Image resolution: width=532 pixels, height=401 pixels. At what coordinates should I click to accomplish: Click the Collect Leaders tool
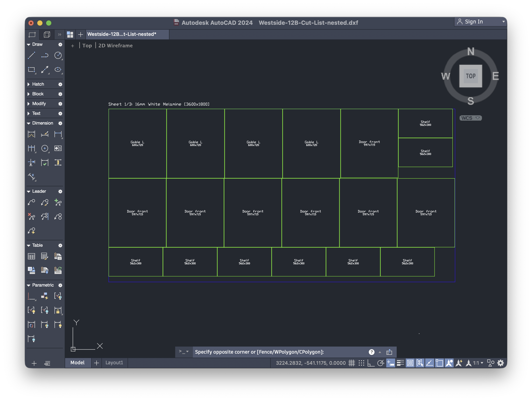tap(58, 216)
